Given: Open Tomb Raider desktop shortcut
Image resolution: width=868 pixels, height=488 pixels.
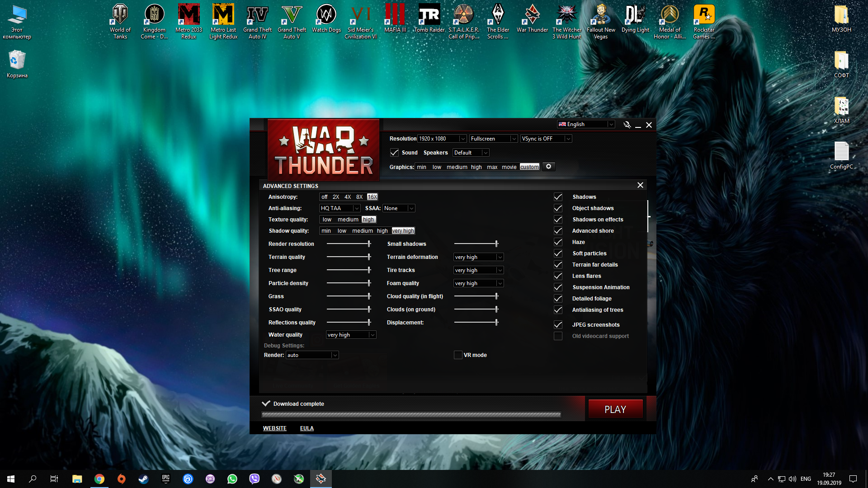Looking at the screenshot, I should 429,18.
